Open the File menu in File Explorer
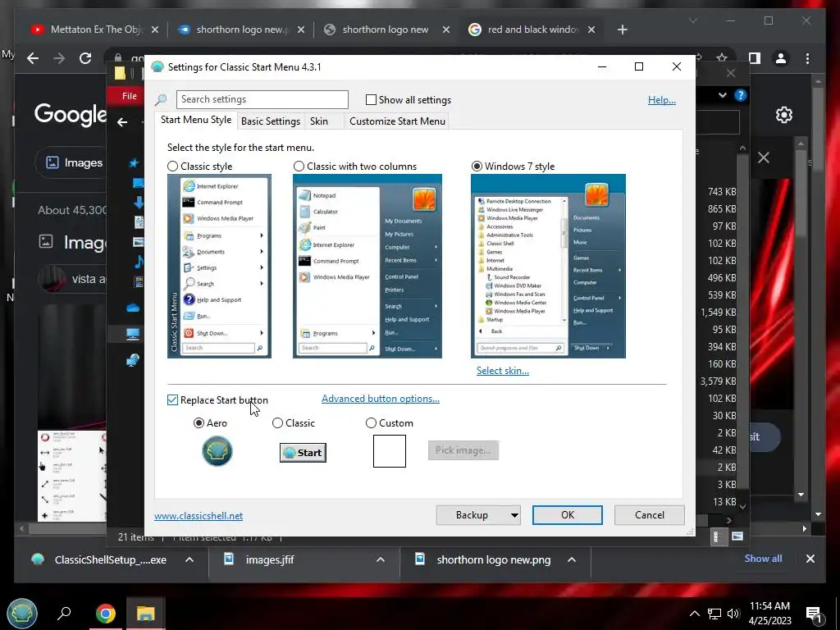 tap(129, 96)
